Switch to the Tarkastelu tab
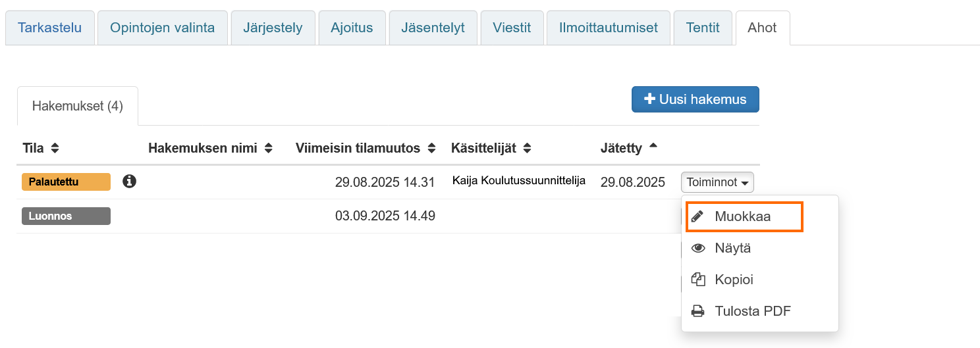This screenshot has height=348, width=980. [50, 28]
